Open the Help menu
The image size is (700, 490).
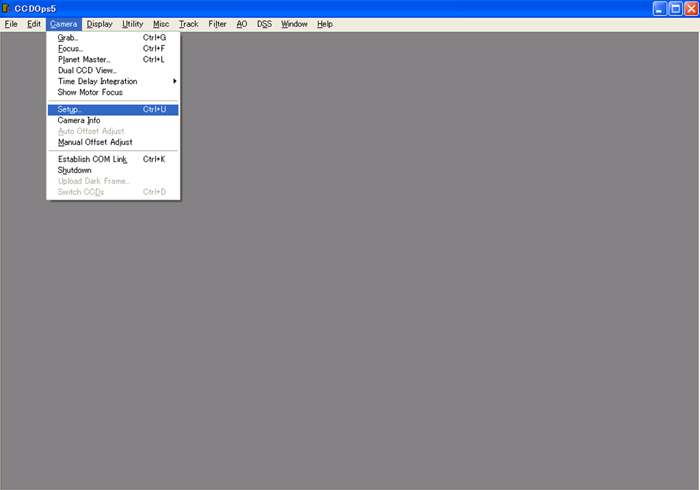(x=325, y=24)
